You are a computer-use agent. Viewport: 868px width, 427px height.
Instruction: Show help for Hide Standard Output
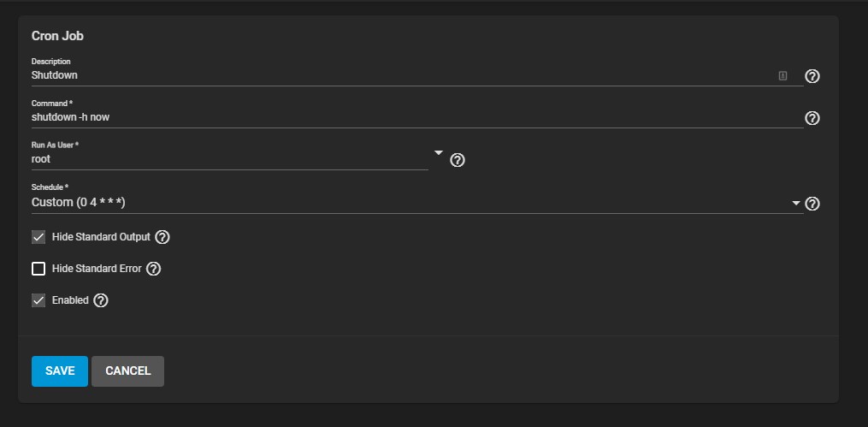click(x=162, y=237)
